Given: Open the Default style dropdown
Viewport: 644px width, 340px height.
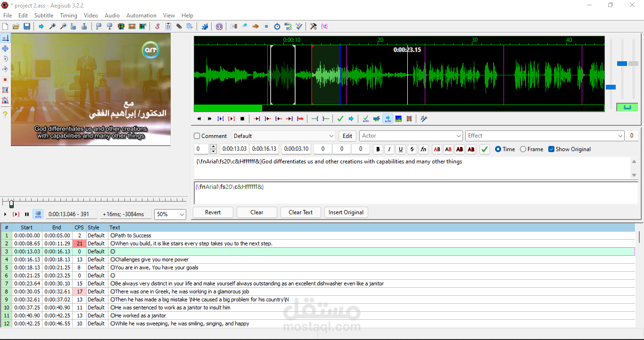Looking at the screenshot, I should coord(284,136).
